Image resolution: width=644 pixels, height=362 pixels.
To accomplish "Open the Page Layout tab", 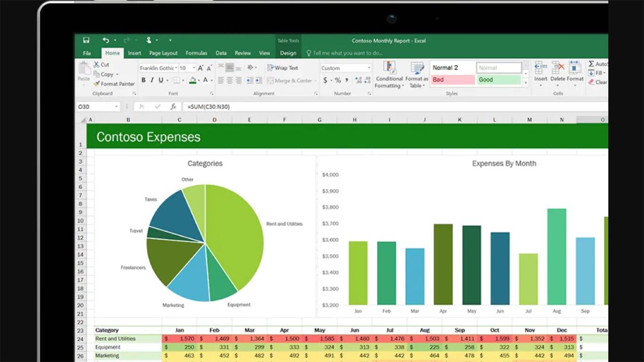I will click(x=163, y=53).
